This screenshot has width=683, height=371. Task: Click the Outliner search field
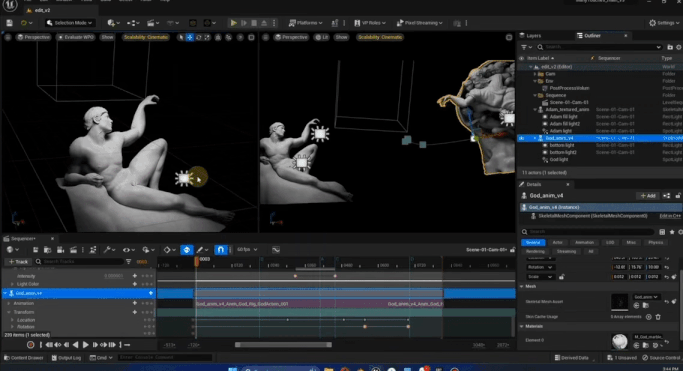(600, 47)
